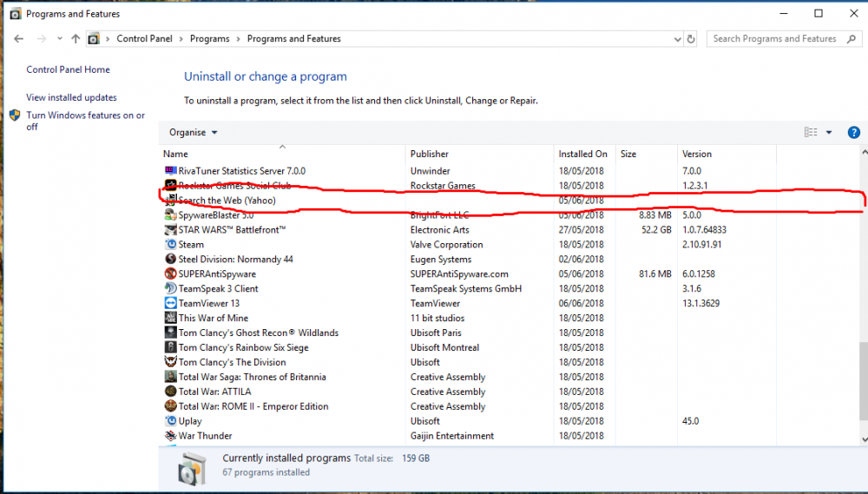Click the War Thunder icon
868x494 pixels.
(x=171, y=437)
